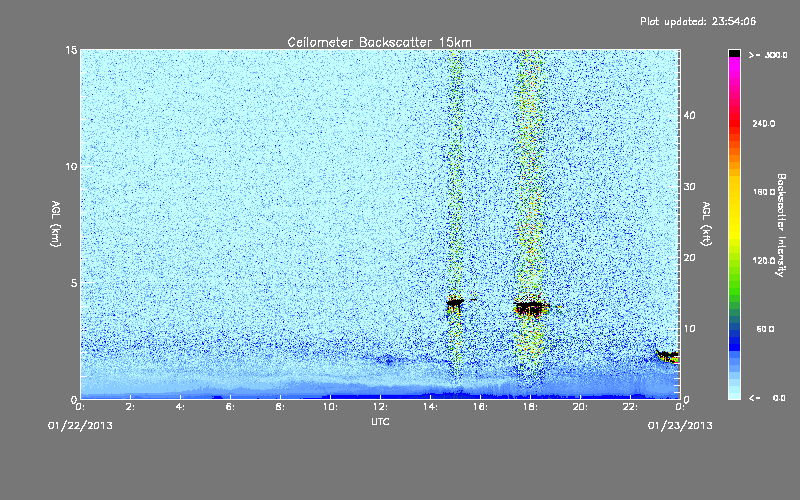Select the "UTC" x-axis label
This screenshot has height=500, width=800.
click(380, 422)
